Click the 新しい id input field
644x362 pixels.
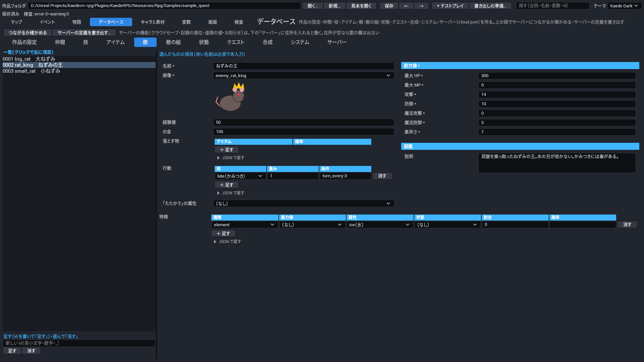pos(79,343)
